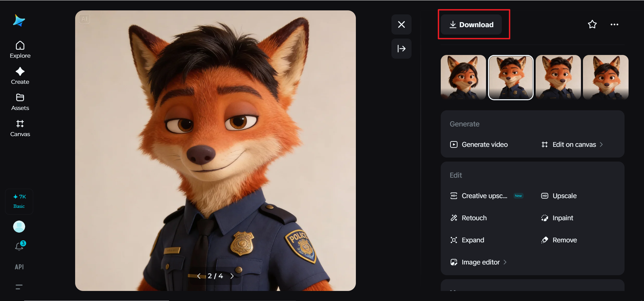Select the Inpaint tool
The height and width of the screenshot is (301, 644).
557,218
